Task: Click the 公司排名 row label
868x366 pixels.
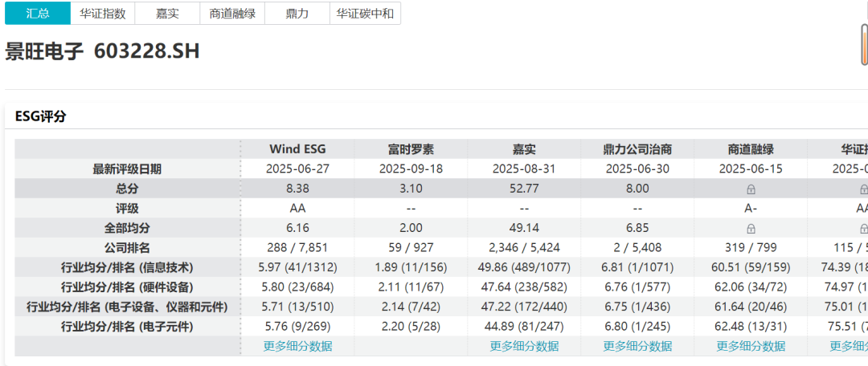Action: [x=127, y=248]
